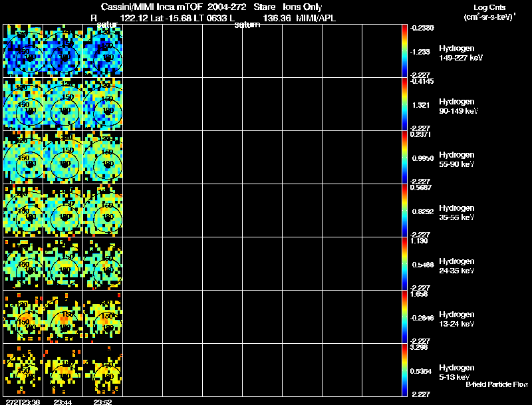Pick the 55-90 keV panel at 23:36

23,158
